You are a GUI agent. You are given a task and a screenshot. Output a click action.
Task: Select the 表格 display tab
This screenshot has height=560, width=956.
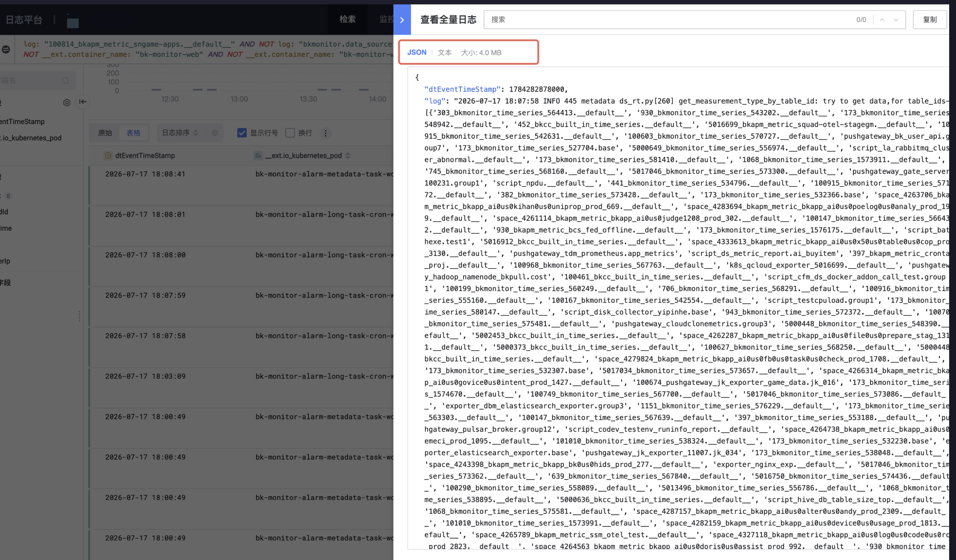tap(133, 133)
